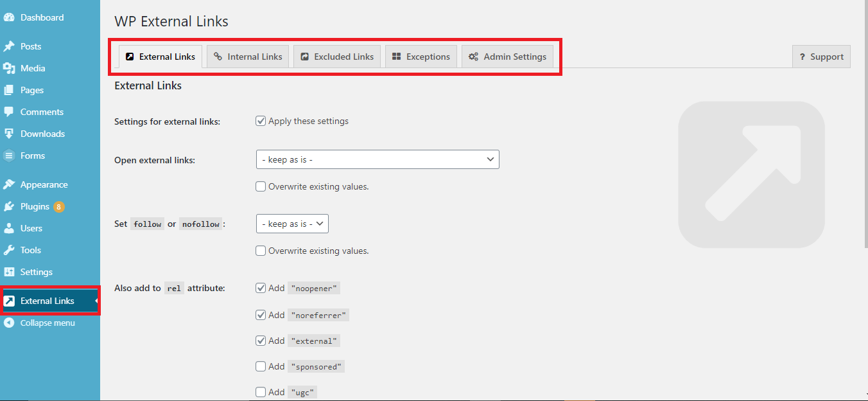The width and height of the screenshot is (868, 401).
Task: Open the Downloads menu item
Action: click(50, 134)
